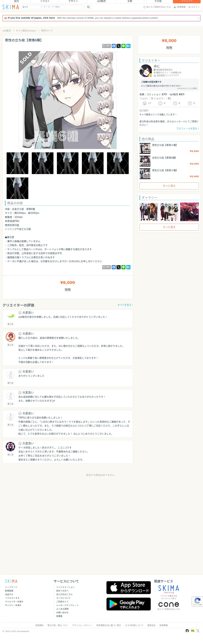Open last reviewer's dark avatar
Viewport: 203px width, 644px height.
click(x=10, y=447)
